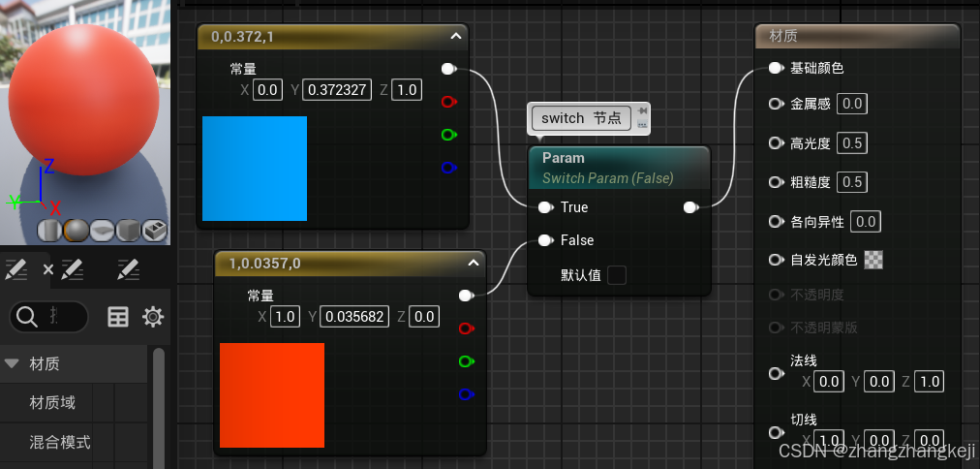Select the 混合模式 property row

pos(74,443)
